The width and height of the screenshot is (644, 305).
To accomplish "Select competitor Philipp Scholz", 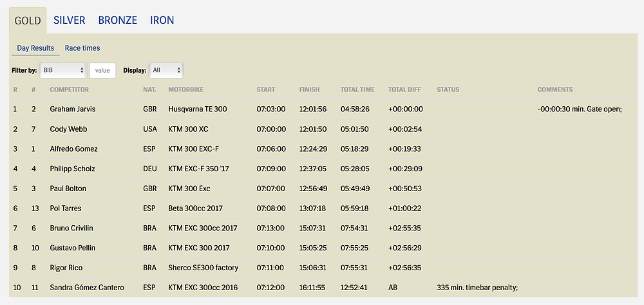I will tap(72, 169).
